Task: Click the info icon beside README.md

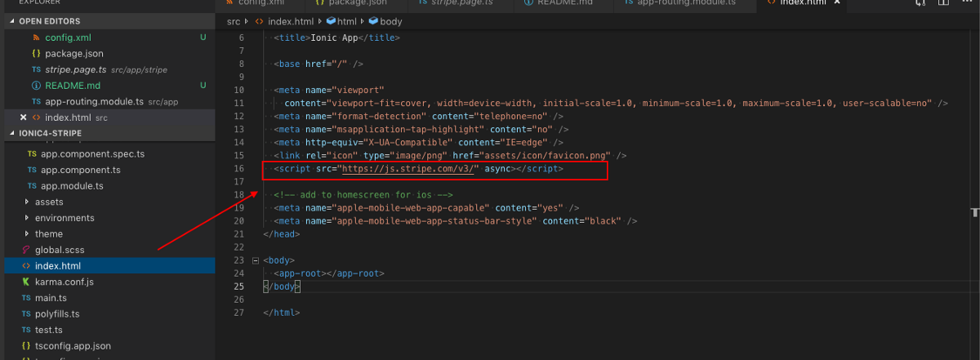Action: click(x=36, y=86)
